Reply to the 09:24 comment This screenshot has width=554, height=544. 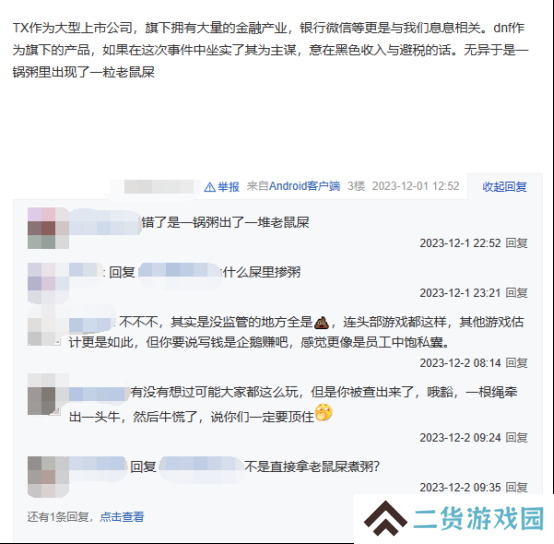(517, 438)
